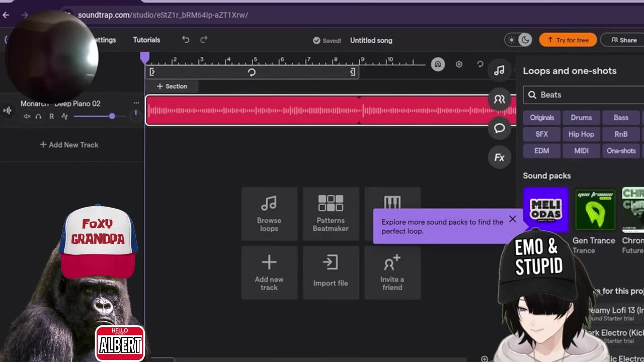Filter loops by Drums
Screen dimensions: 644x362
tap(581, 118)
